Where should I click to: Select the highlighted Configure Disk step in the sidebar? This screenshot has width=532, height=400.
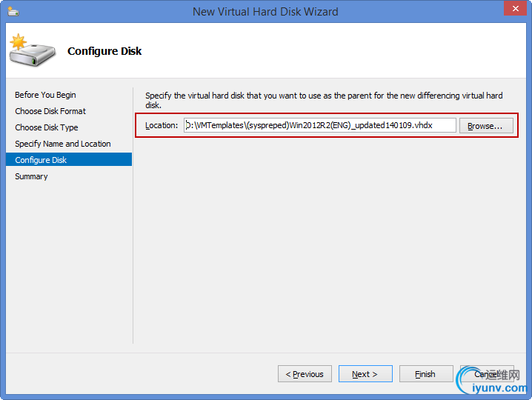pyautogui.click(x=69, y=160)
